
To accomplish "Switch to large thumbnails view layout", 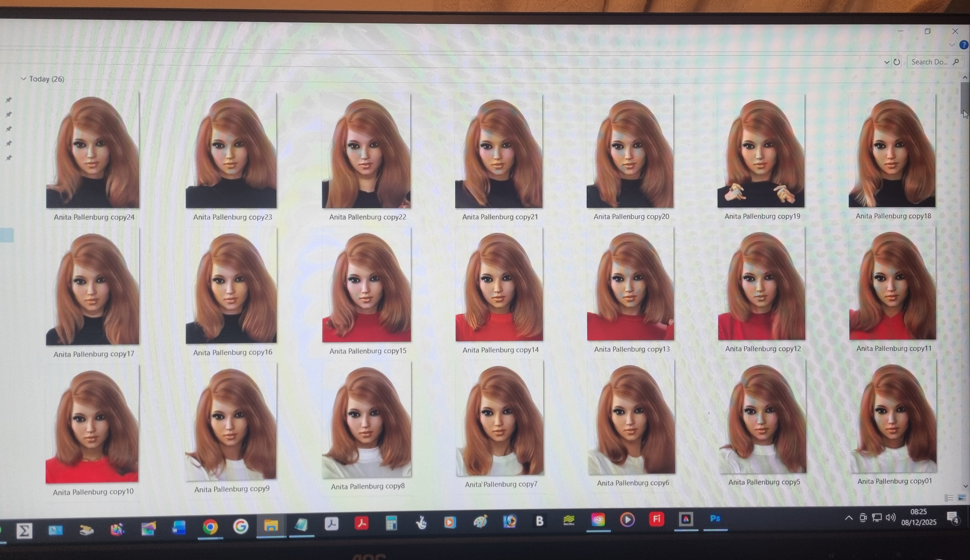I will click(961, 498).
